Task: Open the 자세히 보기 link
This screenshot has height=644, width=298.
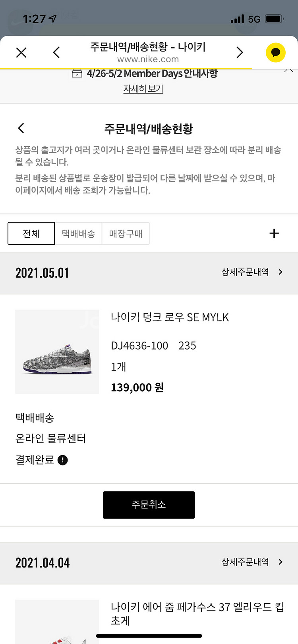Action: point(143,89)
